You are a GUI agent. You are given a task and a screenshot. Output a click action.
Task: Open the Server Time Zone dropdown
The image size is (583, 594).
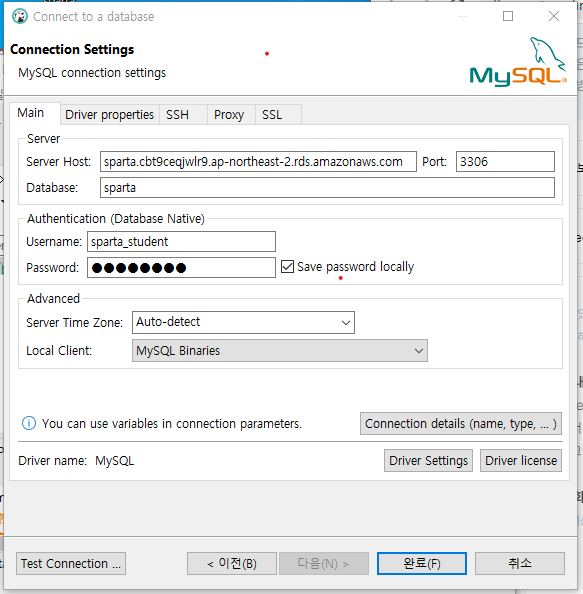click(243, 322)
